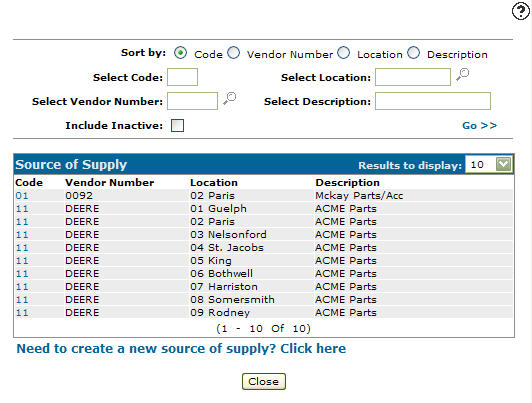Select the Description sort radio button
Screen dimensions: 532x403
(x=414, y=53)
